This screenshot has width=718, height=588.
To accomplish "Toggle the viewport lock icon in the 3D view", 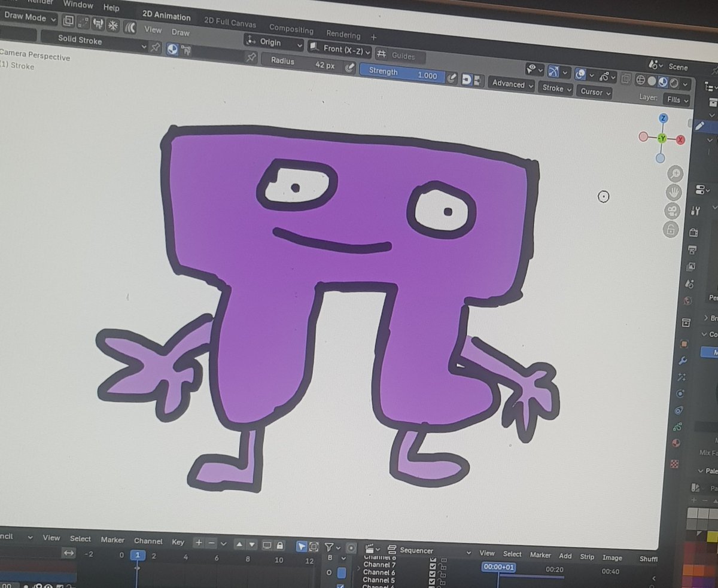I will 671,227.
